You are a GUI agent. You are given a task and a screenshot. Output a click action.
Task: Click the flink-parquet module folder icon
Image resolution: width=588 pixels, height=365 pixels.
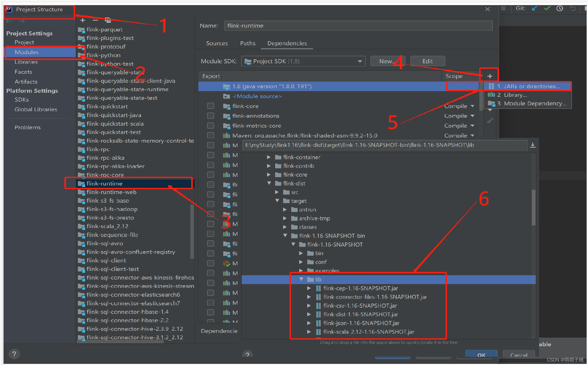coord(81,29)
